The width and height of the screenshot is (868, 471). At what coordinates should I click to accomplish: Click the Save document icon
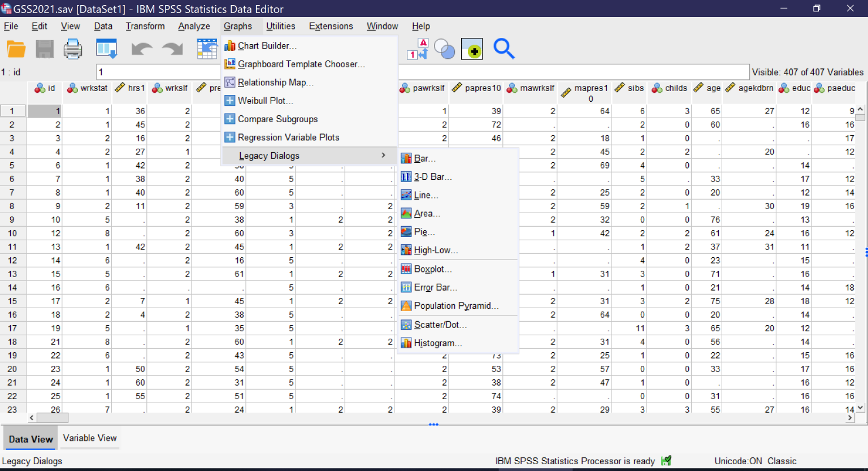tap(45, 49)
